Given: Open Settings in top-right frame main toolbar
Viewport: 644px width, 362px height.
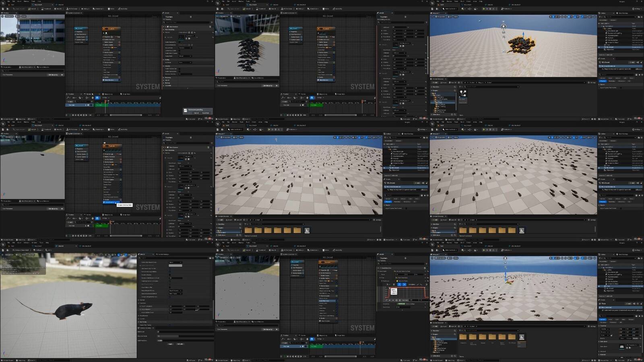Looking at the screenshot, I should click(637, 9).
